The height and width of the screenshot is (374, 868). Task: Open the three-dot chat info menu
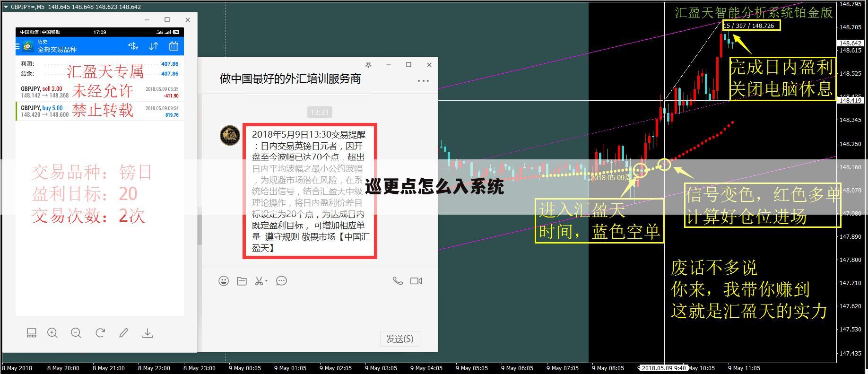423,80
